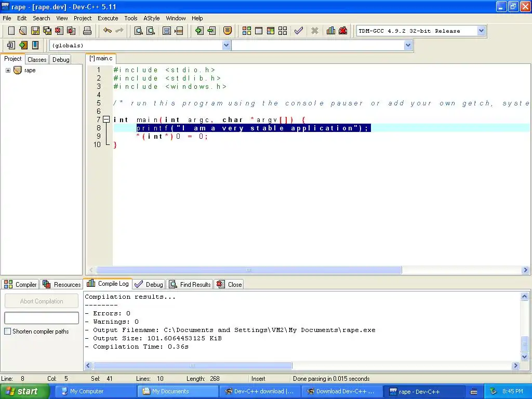532x399 pixels.
Task: Click the Add to Project plus icon
Action: click(x=199, y=31)
